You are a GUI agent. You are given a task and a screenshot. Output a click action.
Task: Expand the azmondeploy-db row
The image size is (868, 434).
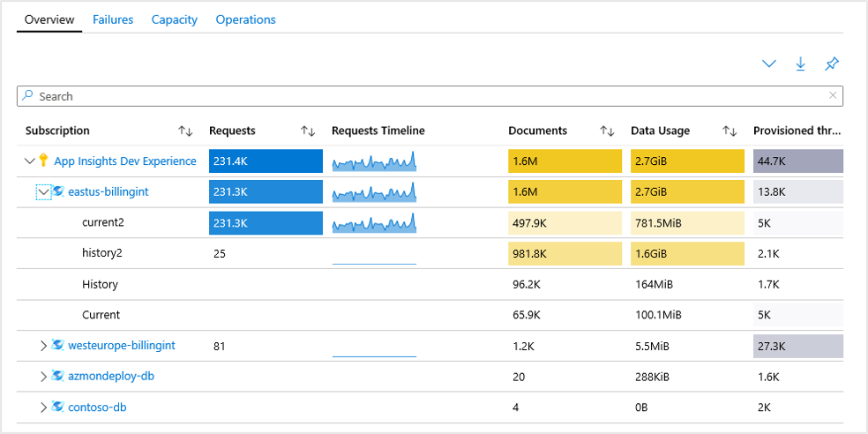point(44,377)
